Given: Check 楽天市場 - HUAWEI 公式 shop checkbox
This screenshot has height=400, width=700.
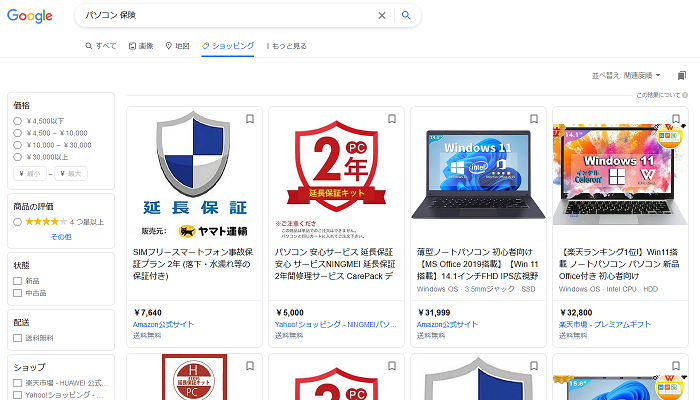Looking at the screenshot, I should pos(17,383).
